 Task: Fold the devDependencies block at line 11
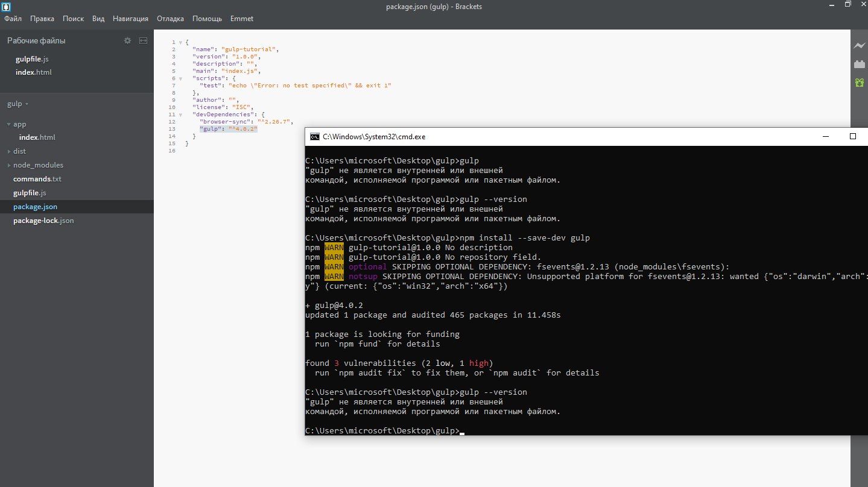tap(180, 115)
